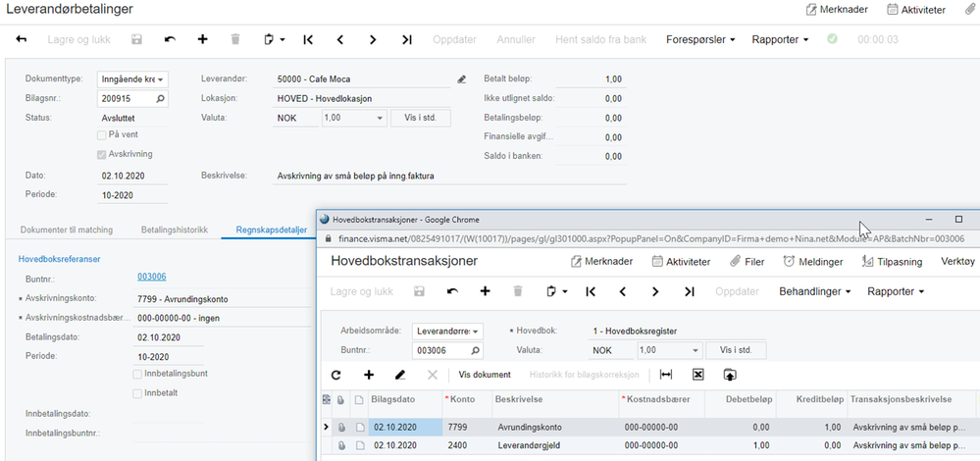Image resolution: width=980 pixels, height=461 pixels.
Task: Open the Arbeidsområde dropdown in popup
Action: point(448,332)
